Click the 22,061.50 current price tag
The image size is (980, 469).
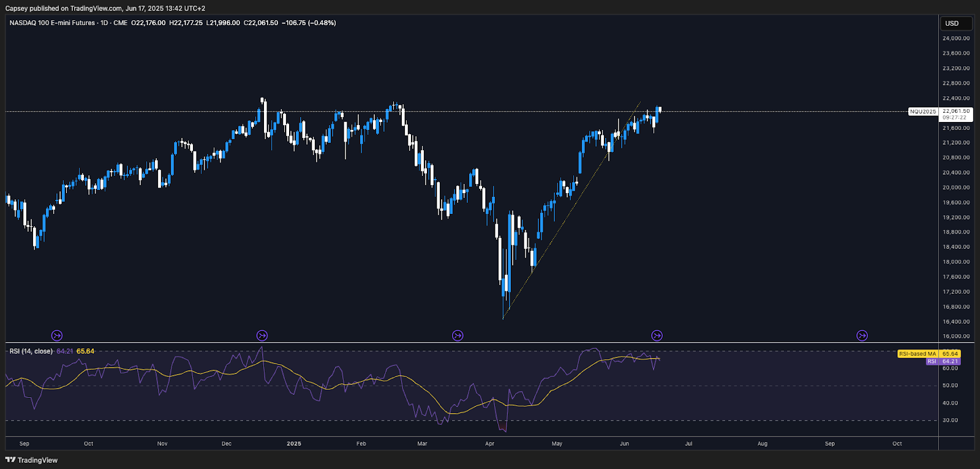coord(956,112)
